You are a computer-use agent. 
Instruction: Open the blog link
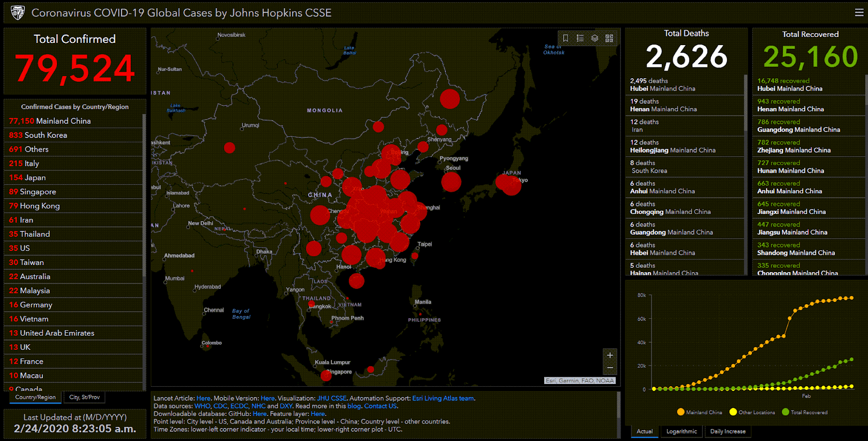(x=354, y=406)
